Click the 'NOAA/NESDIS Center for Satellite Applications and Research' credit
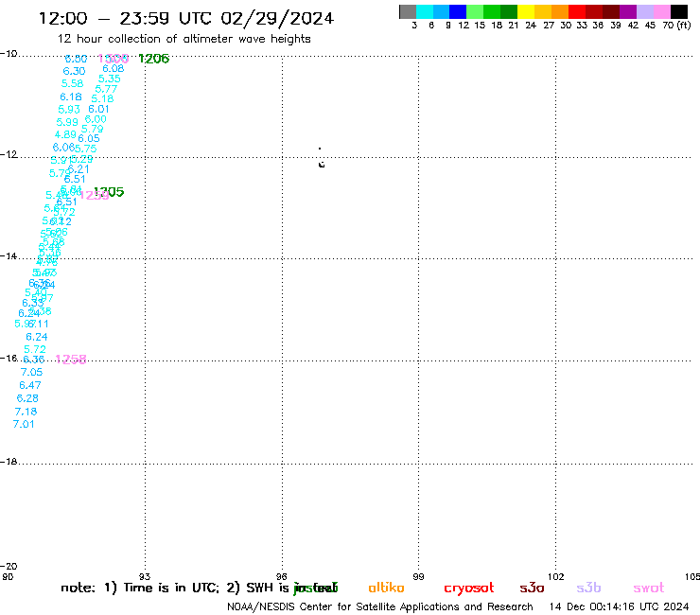Image resolution: width=700 pixels, height=615 pixels. (380, 607)
